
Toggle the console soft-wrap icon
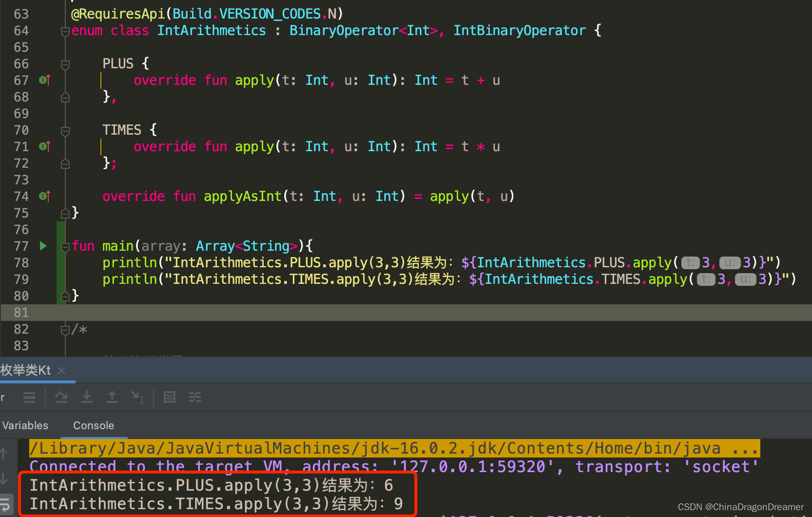point(5,504)
